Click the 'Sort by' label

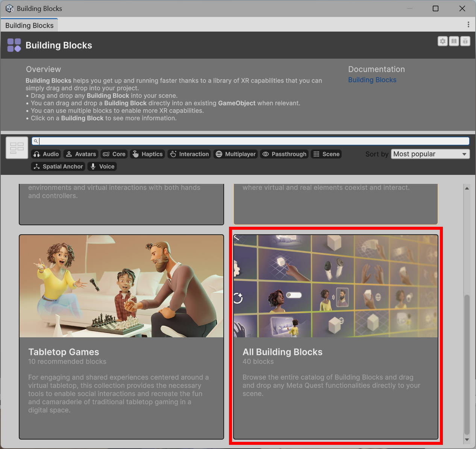(x=377, y=154)
